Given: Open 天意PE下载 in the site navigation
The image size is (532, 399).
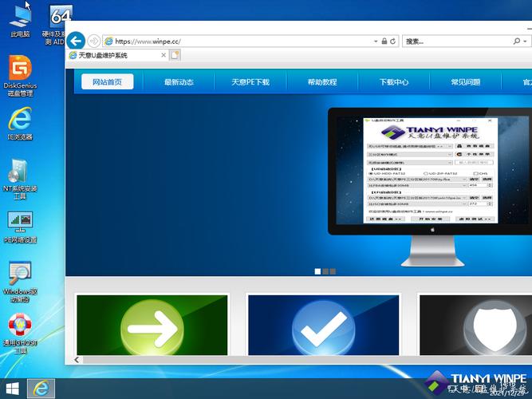Looking at the screenshot, I should click(250, 82).
